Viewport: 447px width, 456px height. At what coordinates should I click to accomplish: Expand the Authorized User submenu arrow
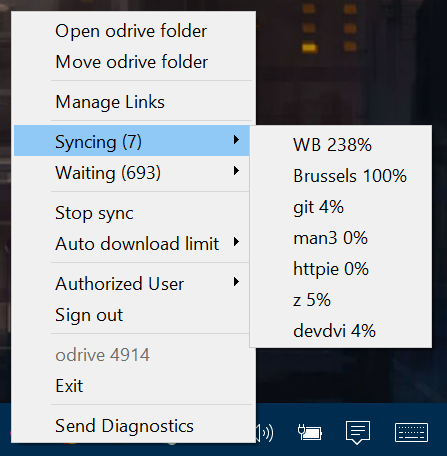(236, 282)
